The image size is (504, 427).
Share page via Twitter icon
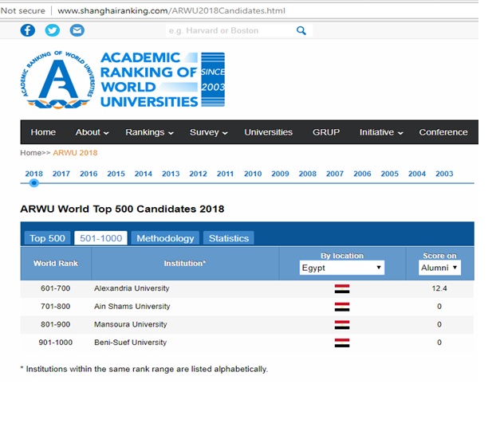[52, 30]
